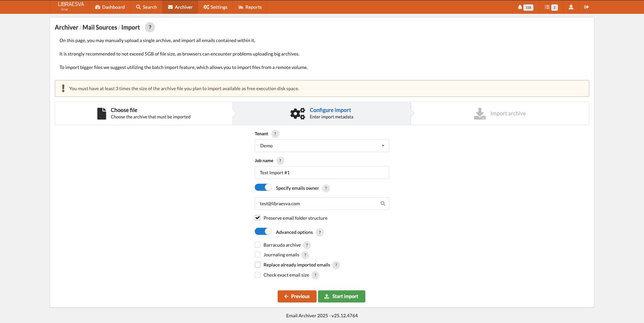Show help for Barracuda archive option
Viewport: 644px width, 323px height.
(x=307, y=245)
